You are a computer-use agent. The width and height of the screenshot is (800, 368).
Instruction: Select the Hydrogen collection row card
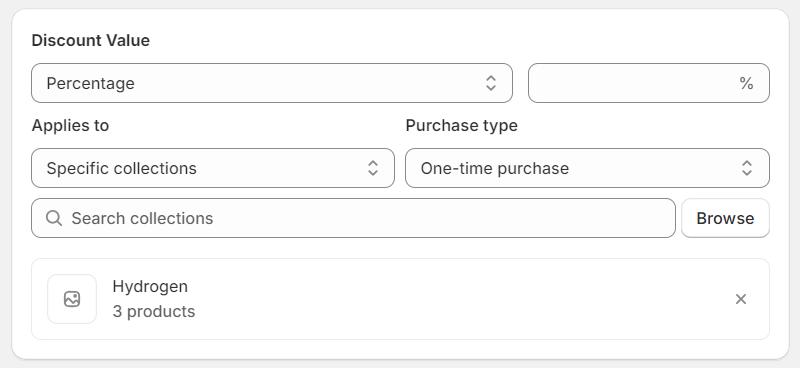pyautogui.click(x=401, y=299)
